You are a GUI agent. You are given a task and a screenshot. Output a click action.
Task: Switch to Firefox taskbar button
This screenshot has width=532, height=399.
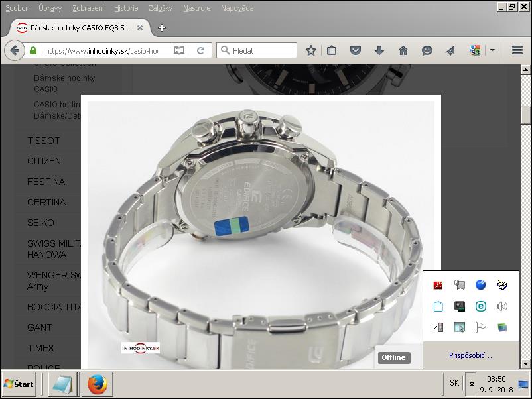[x=98, y=384]
